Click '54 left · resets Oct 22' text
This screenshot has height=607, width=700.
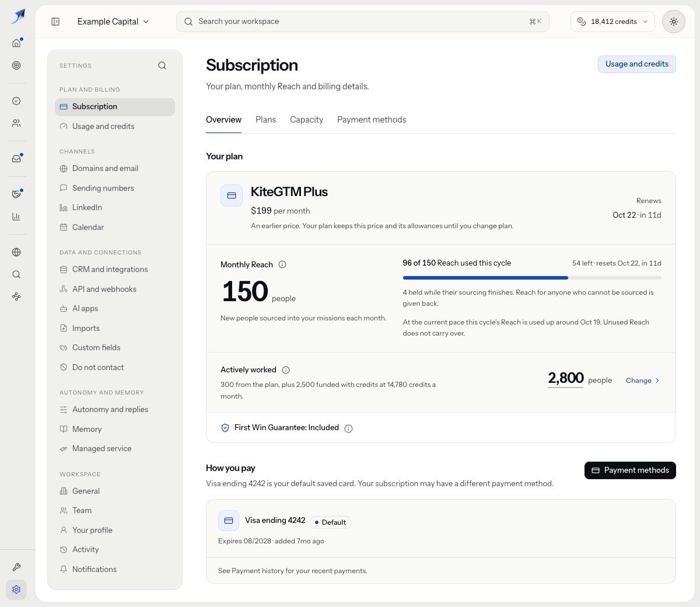(617, 263)
